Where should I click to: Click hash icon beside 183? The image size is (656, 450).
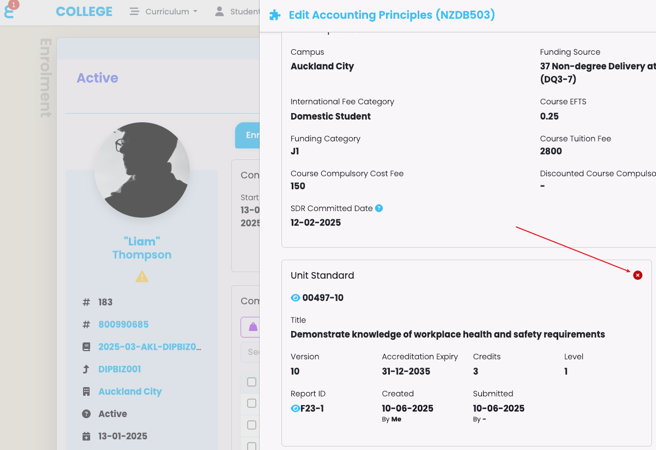coord(86,302)
